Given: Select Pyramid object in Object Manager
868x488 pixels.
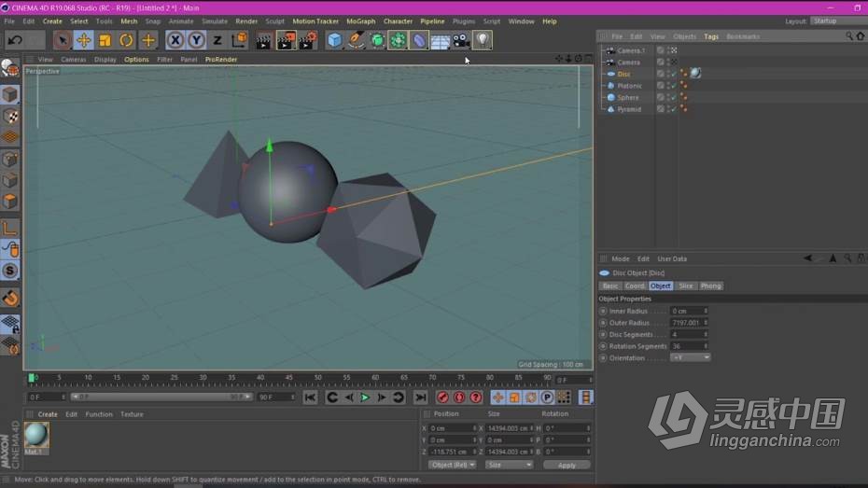Looking at the screenshot, I should pyautogui.click(x=629, y=109).
